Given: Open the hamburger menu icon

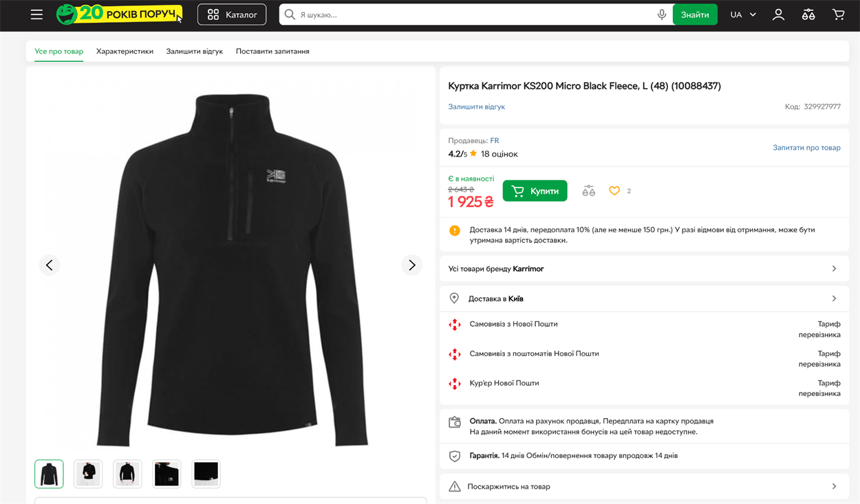Looking at the screenshot, I should click(36, 14).
